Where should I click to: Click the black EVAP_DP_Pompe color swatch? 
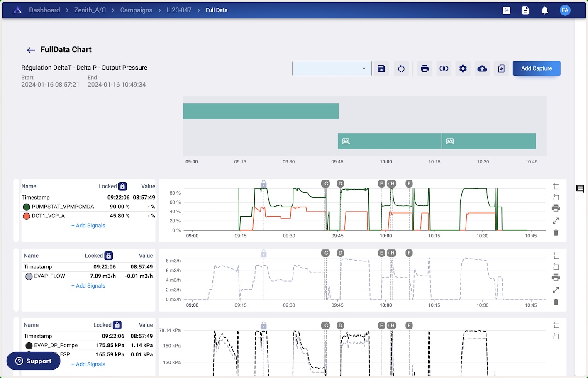(29, 346)
